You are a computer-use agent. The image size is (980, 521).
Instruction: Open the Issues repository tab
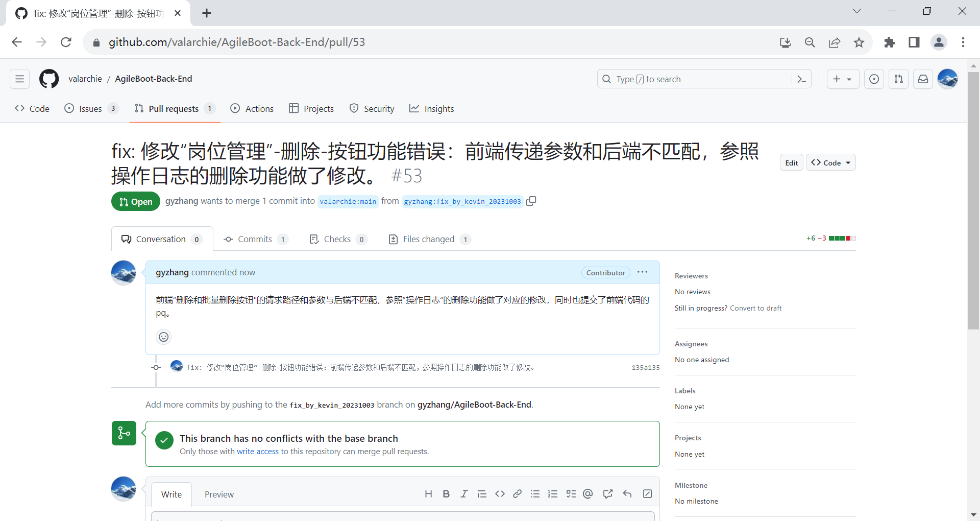click(91, 109)
